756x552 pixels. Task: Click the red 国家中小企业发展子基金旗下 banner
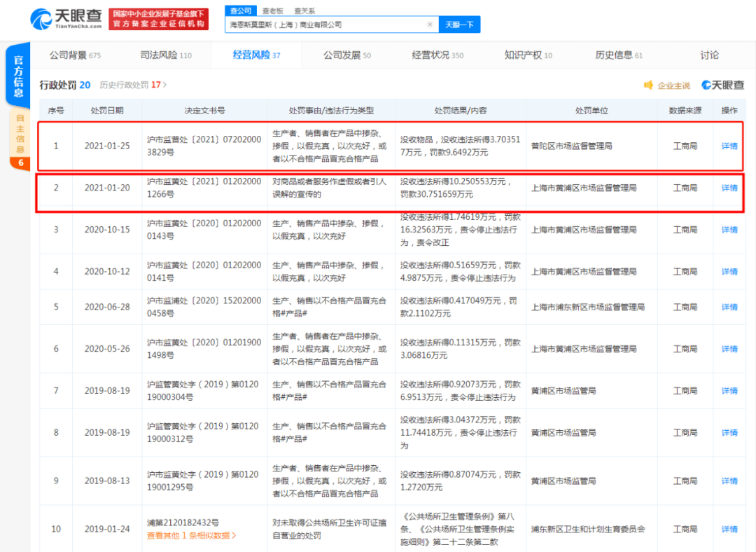pos(159,19)
